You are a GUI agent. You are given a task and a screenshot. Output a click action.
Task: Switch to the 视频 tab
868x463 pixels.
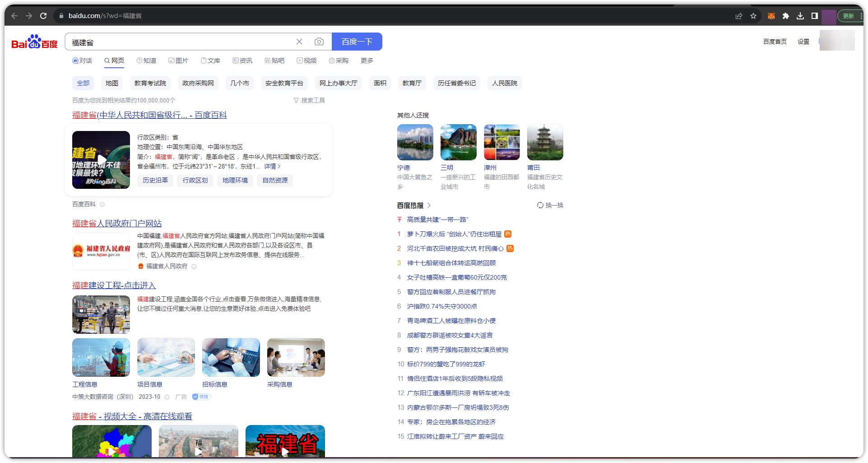click(x=306, y=60)
